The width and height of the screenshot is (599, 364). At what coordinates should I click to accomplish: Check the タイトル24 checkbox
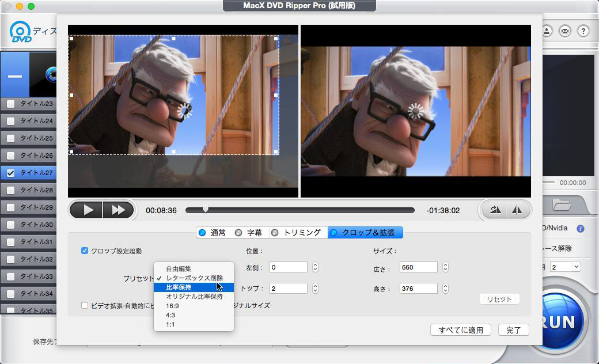(11, 121)
